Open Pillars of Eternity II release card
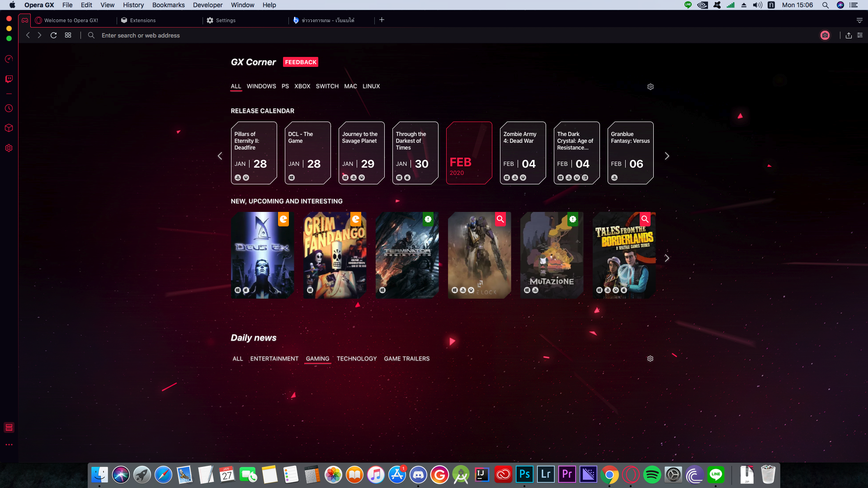 tap(254, 153)
